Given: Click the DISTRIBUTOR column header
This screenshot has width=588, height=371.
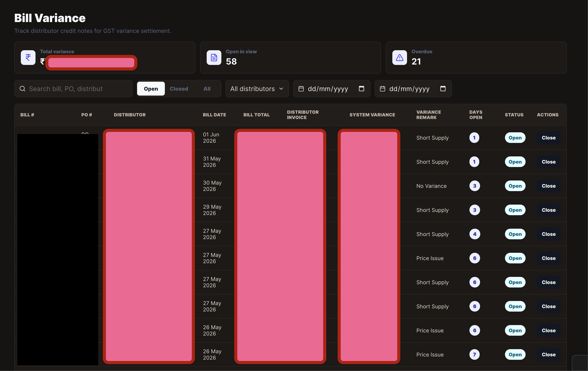Looking at the screenshot, I should click(130, 115).
